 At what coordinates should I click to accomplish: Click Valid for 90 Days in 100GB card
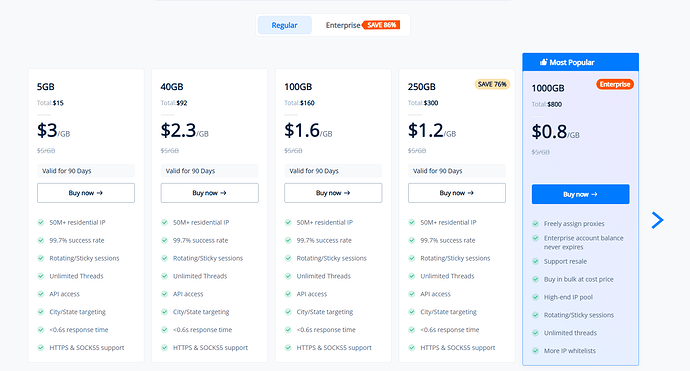coord(333,171)
